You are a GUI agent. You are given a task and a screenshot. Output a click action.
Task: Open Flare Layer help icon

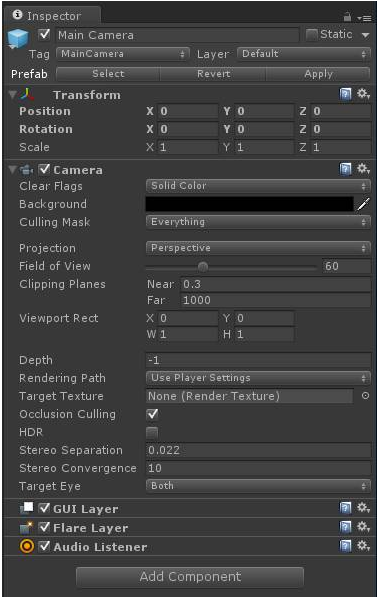pyautogui.click(x=346, y=527)
